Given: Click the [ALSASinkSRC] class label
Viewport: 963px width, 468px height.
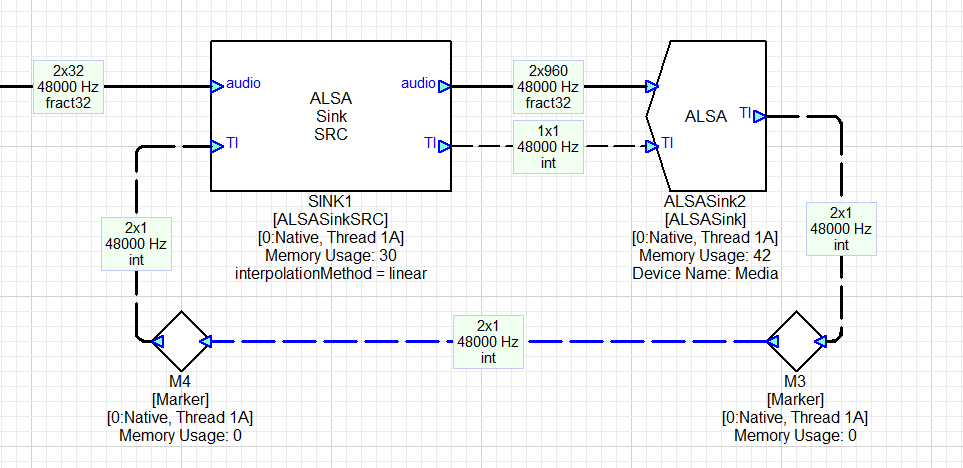Looking at the screenshot, I should pos(330,219).
